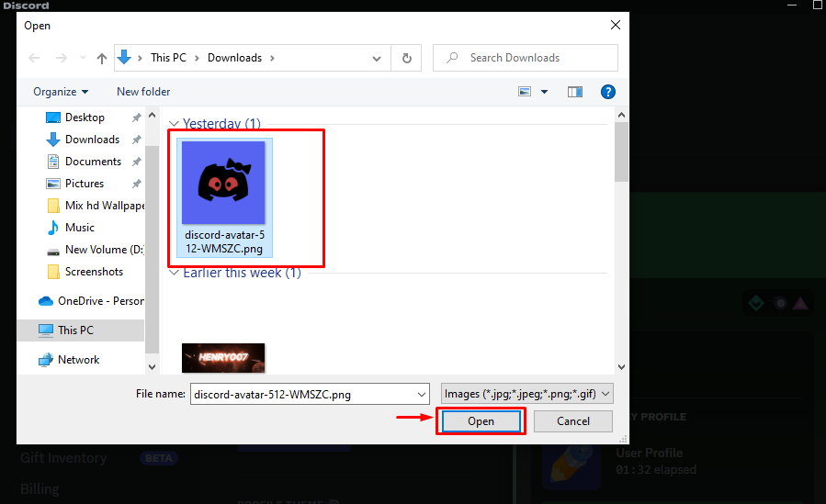This screenshot has width=826, height=504.
Task: Click the file list scroll up arrow
Action: tap(622, 116)
